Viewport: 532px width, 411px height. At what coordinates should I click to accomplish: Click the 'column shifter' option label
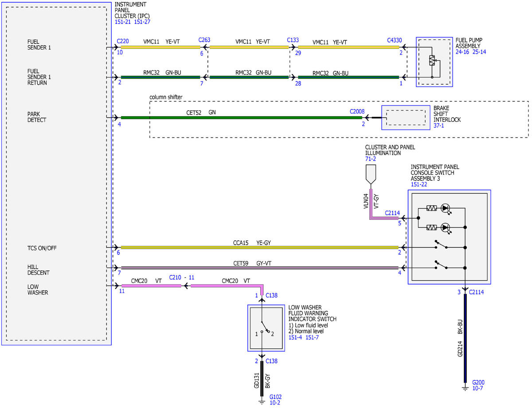[165, 97]
